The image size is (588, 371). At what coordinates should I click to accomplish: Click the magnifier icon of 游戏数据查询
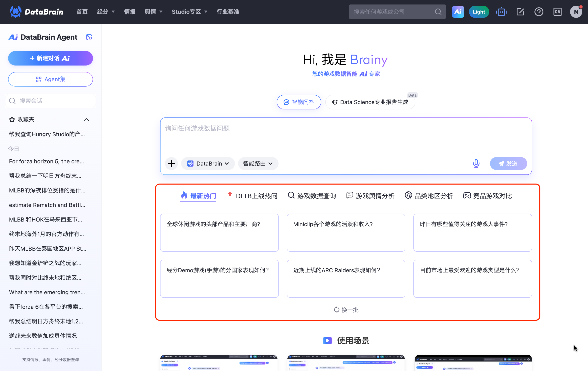pyautogui.click(x=291, y=195)
